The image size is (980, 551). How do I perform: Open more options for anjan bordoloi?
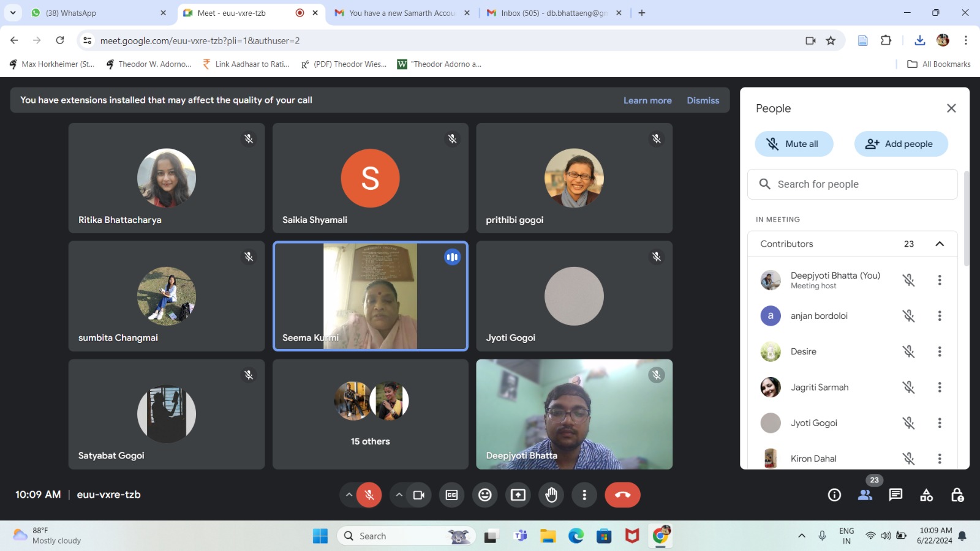click(x=940, y=316)
